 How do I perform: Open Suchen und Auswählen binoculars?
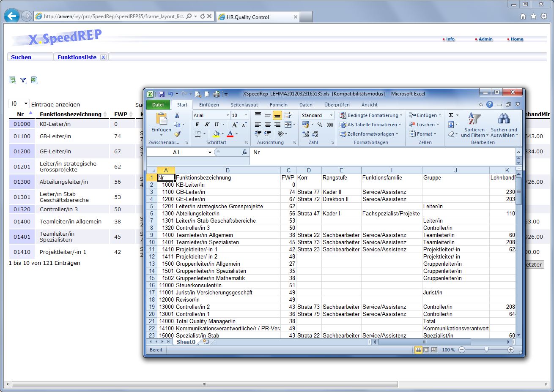(504, 125)
